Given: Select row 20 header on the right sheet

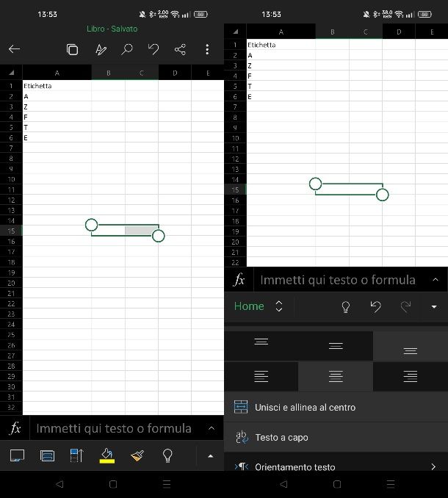Looking at the screenshot, I should (x=235, y=242).
